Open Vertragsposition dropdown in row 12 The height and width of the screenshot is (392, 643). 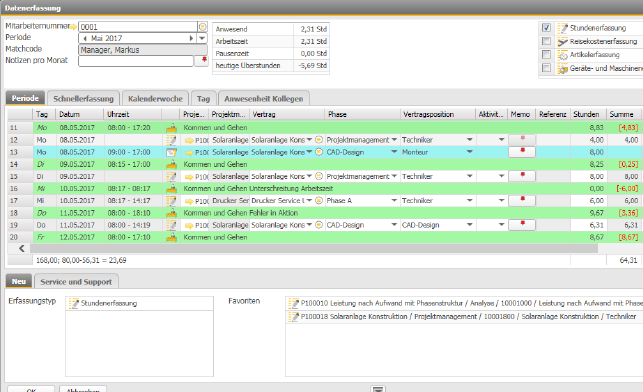470,140
